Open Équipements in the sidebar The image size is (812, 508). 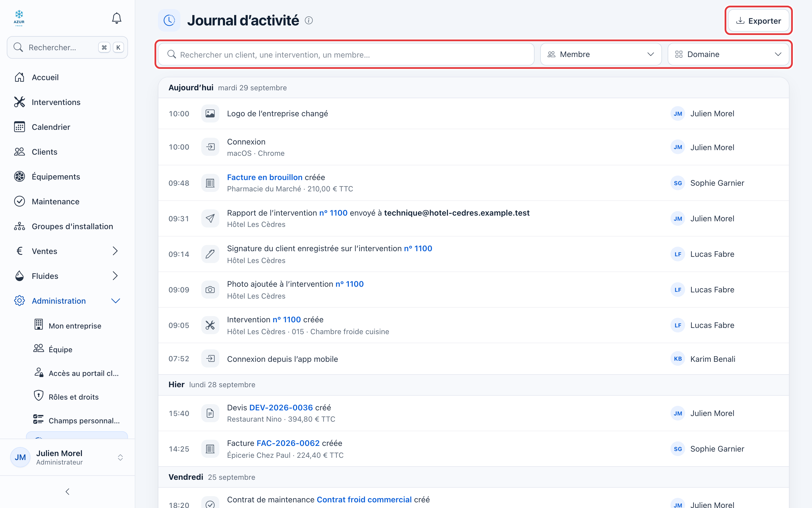(x=67, y=177)
